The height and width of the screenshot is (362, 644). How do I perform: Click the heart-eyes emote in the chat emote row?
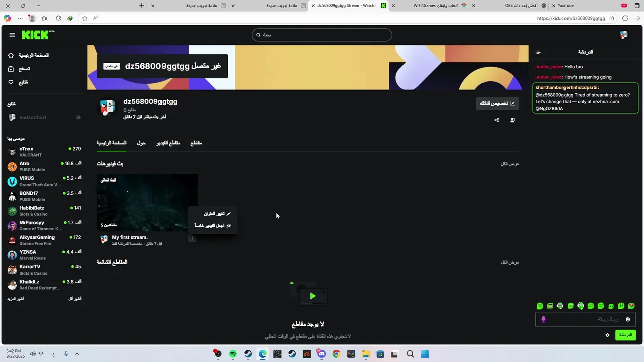coord(631,306)
